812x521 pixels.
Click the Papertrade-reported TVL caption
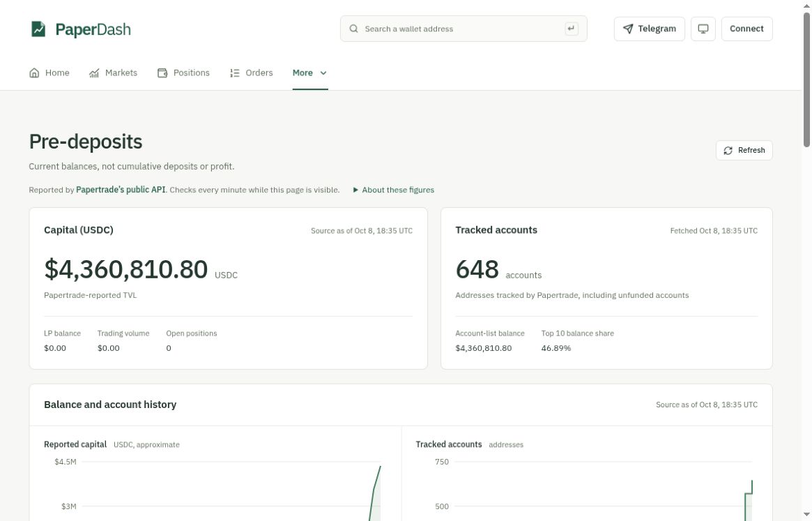tap(90, 296)
